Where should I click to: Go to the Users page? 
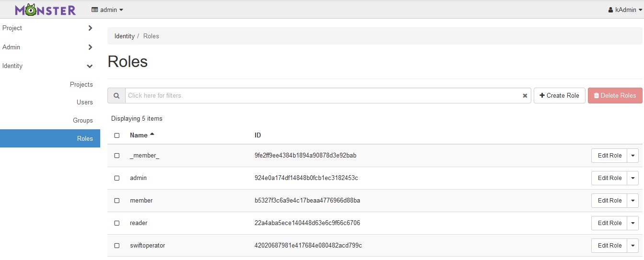tap(85, 102)
